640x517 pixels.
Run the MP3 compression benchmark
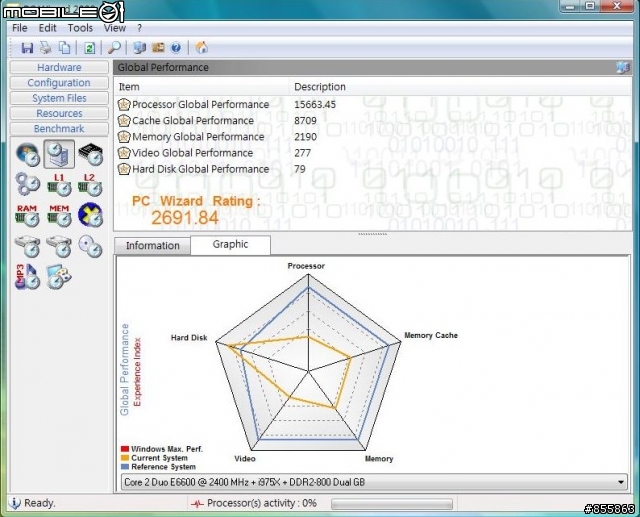[28, 277]
